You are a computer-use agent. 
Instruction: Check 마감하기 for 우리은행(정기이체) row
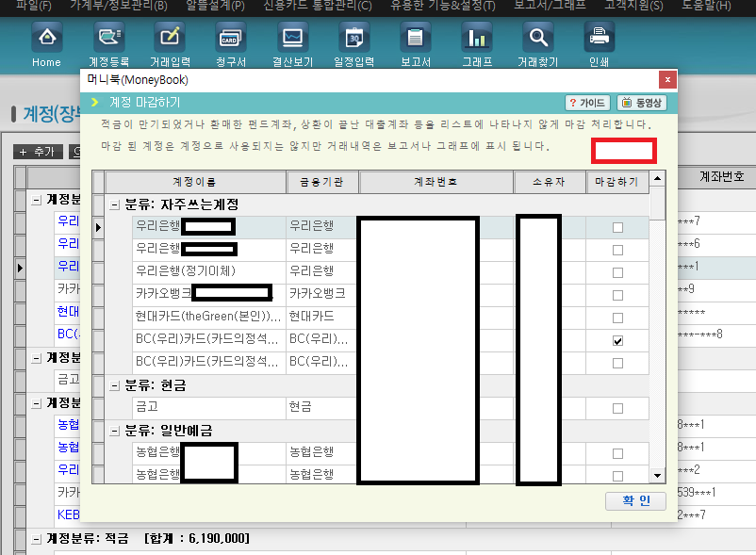pyautogui.click(x=617, y=272)
